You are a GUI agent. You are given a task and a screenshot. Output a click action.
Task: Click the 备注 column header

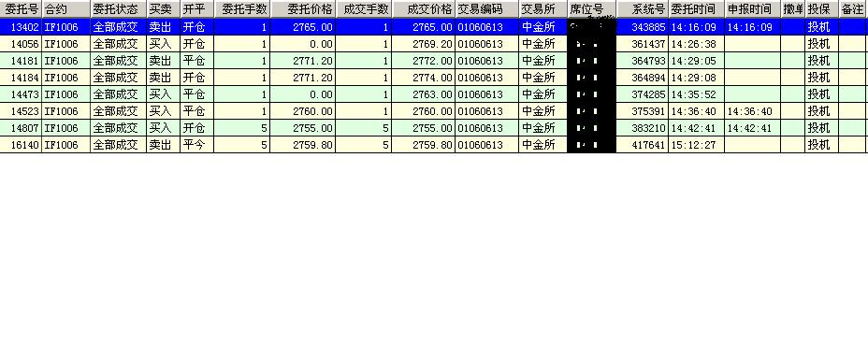pos(852,9)
